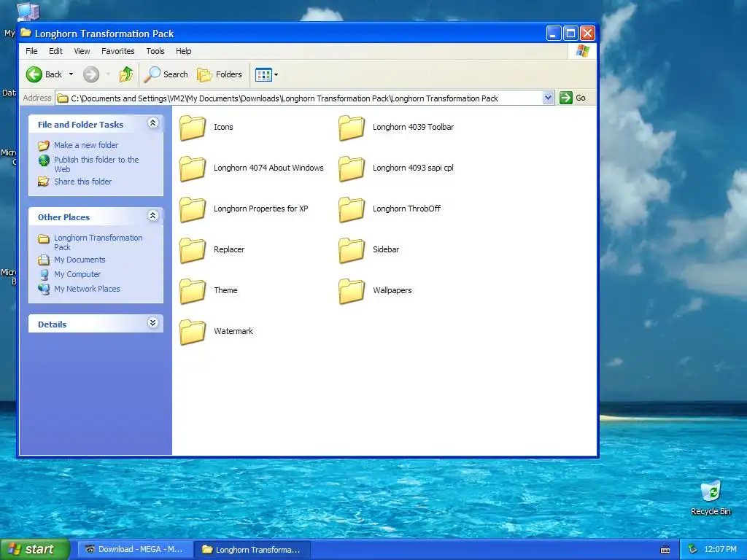The height and width of the screenshot is (560, 747).
Task: Open the Back history dropdown arrow
Action: (x=71, y=74)
